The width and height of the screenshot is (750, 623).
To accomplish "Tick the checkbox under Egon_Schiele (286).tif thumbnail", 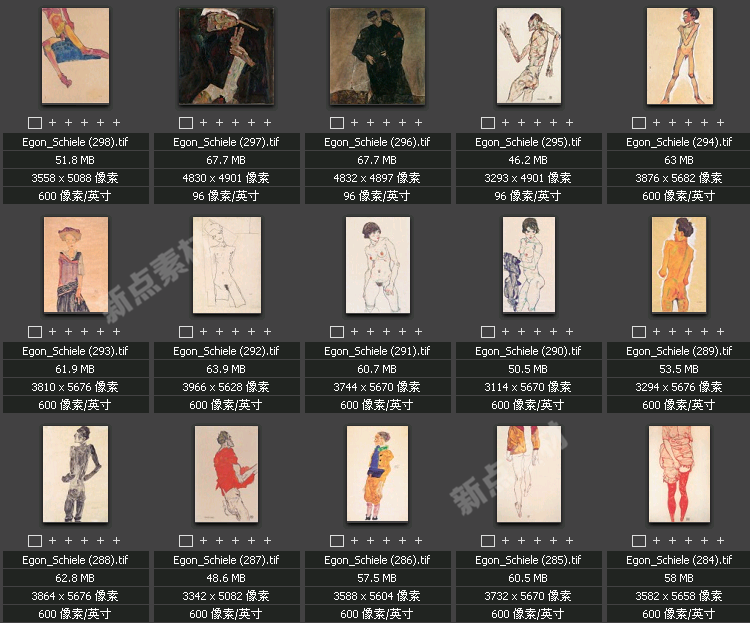I will [337, 541].
